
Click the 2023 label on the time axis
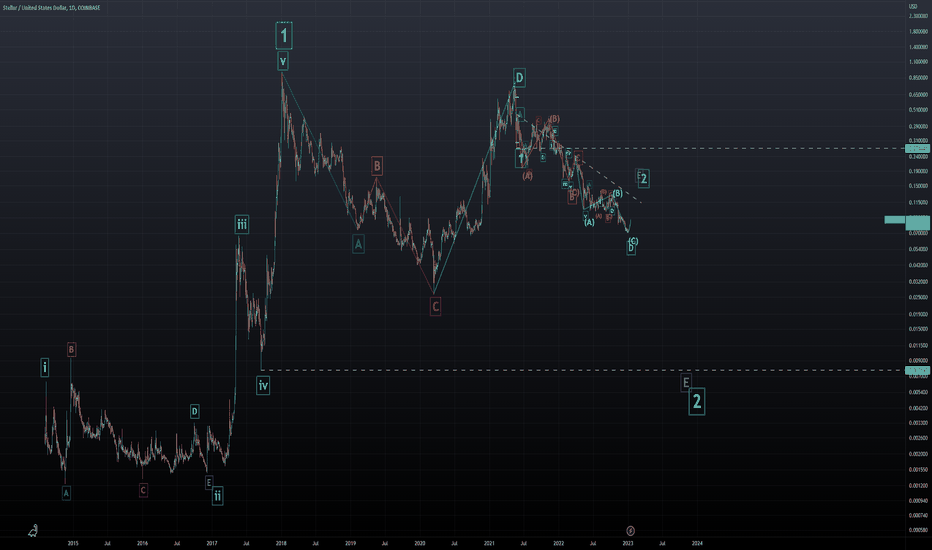point(628,543)
